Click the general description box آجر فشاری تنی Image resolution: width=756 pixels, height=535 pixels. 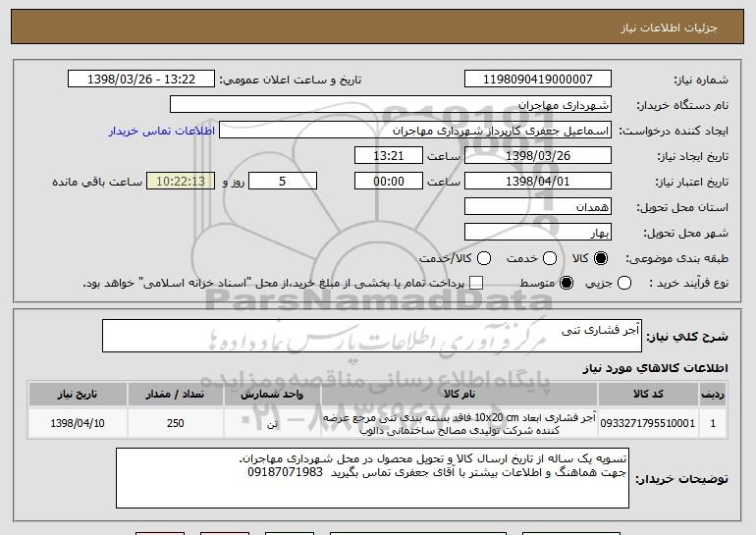point(372,336)
